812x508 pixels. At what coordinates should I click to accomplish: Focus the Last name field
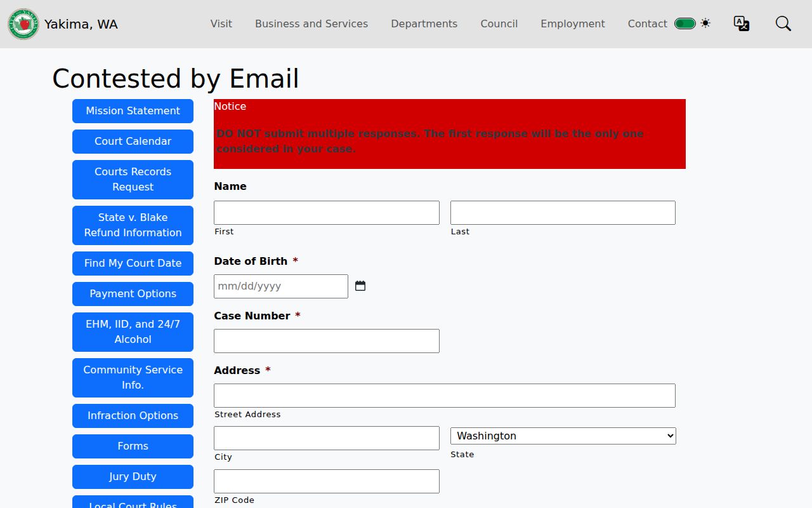[563, 213]
